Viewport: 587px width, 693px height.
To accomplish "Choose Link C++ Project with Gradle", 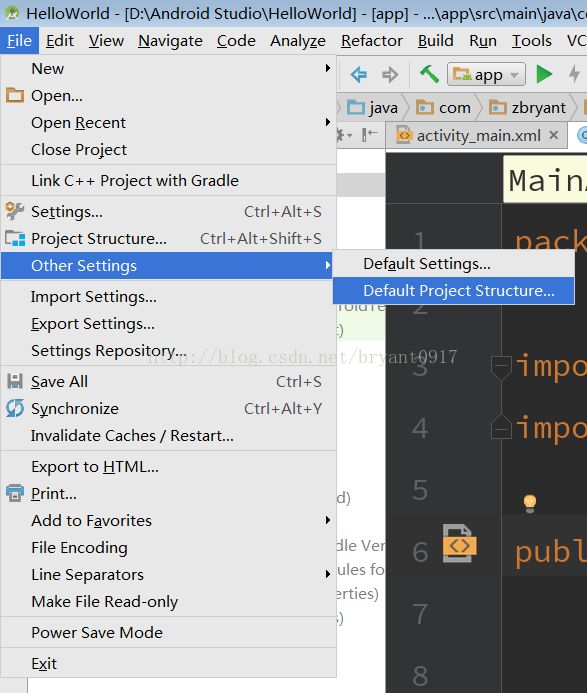I will pos(168,180).
